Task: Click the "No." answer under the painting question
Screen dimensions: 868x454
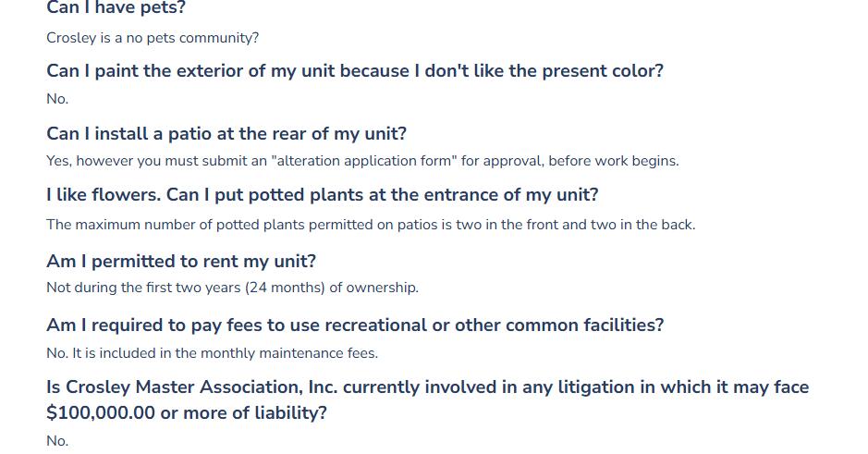Action: [57, 99]
